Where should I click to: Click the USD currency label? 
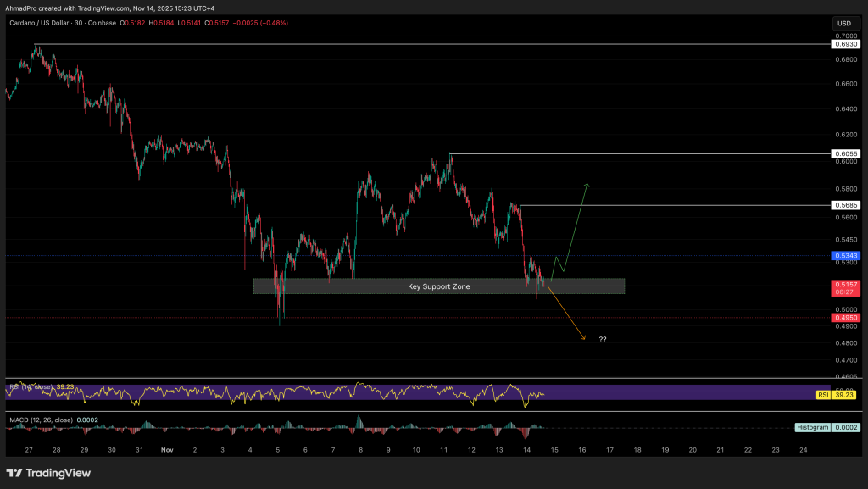click(x=844, y=23)
